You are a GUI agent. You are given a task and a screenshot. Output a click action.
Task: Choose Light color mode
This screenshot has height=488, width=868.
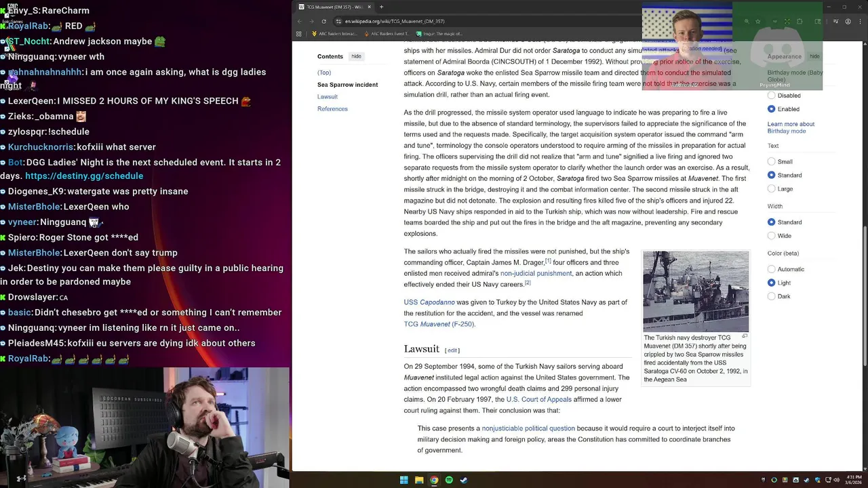(772, 283)
